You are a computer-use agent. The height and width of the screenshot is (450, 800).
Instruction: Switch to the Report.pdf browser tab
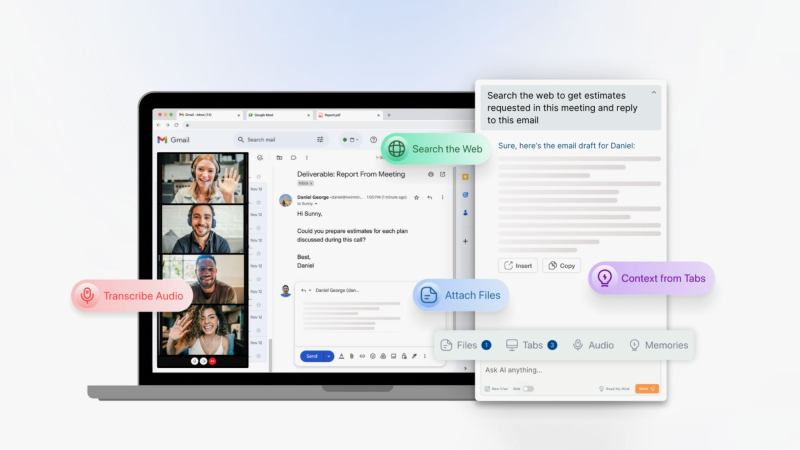pyautogui.click(x=348, y=115)
